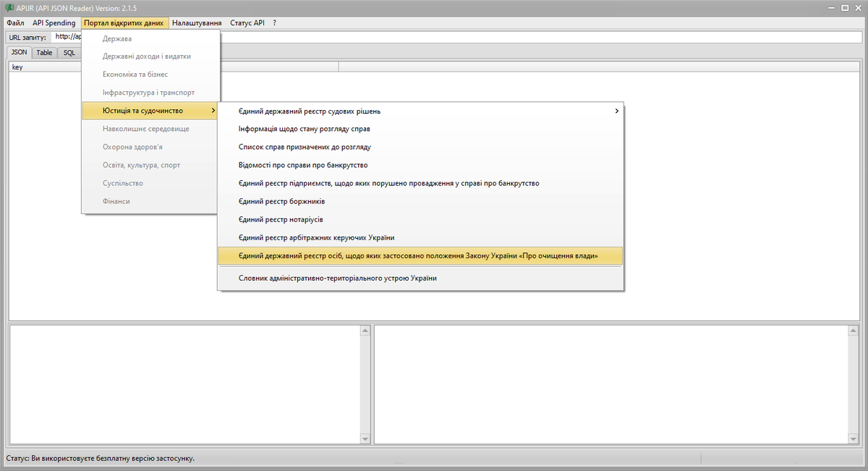
Task: Select Навколишнє середовище category
Action: tap(150, 129)
